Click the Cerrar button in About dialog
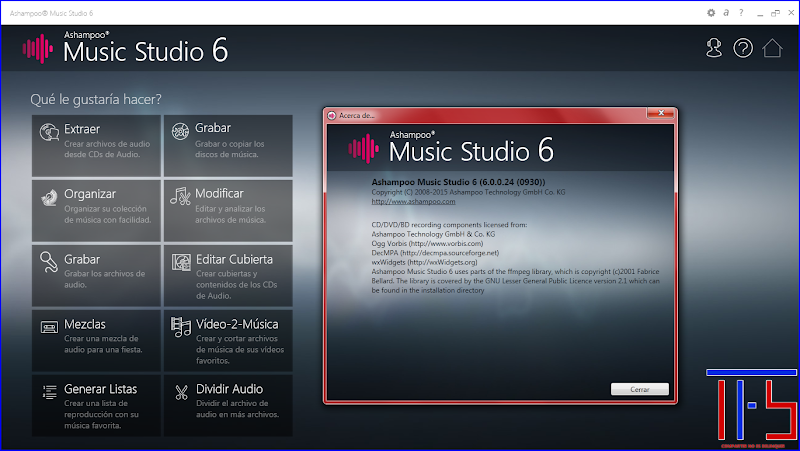This screenshot has height=451, width=800. [640, 389]
